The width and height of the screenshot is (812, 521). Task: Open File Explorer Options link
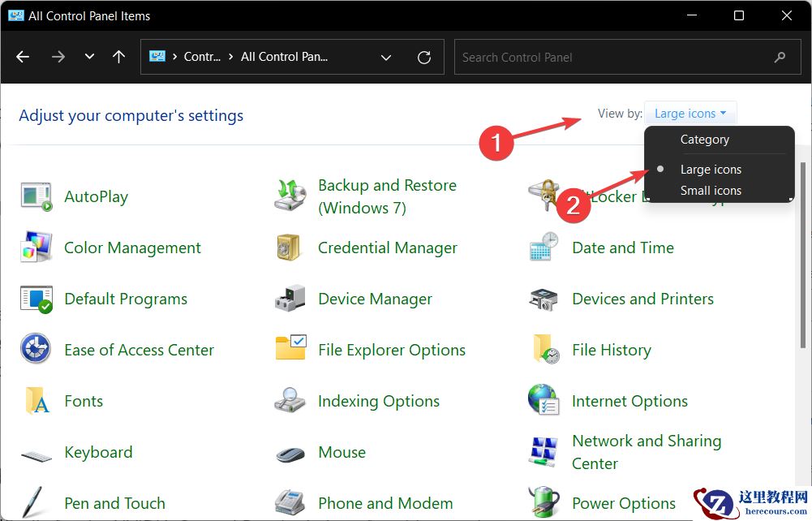pyautogui.click(x=392, y=351)
